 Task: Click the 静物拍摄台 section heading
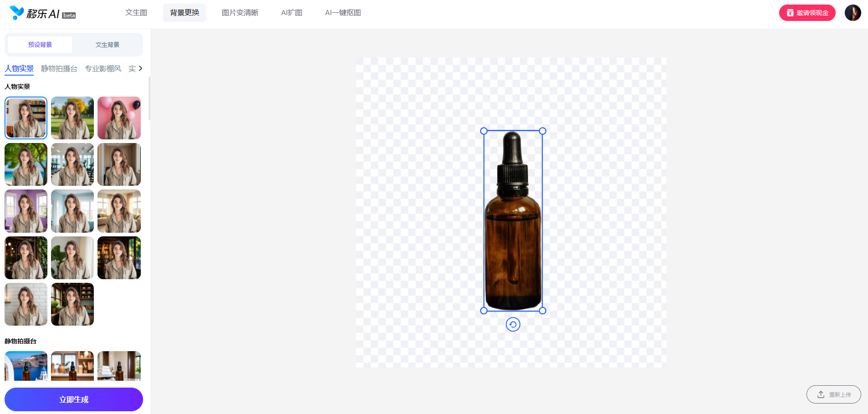click(21, 341)
